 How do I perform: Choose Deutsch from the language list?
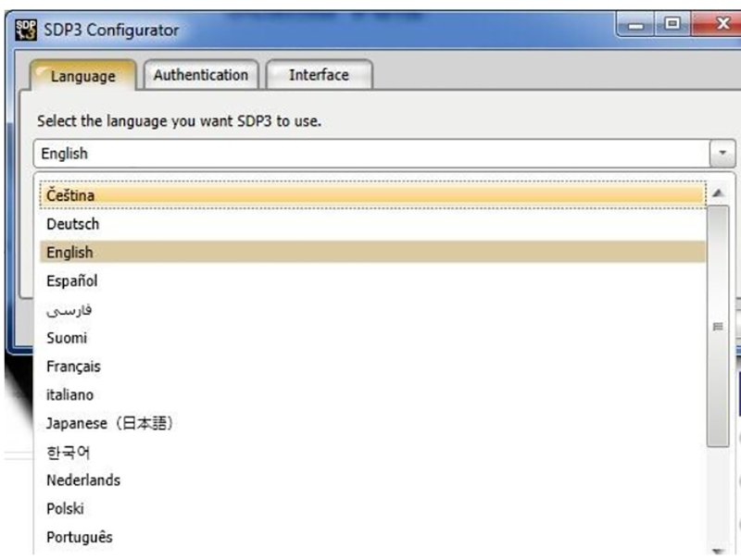[x=372, y=224]
